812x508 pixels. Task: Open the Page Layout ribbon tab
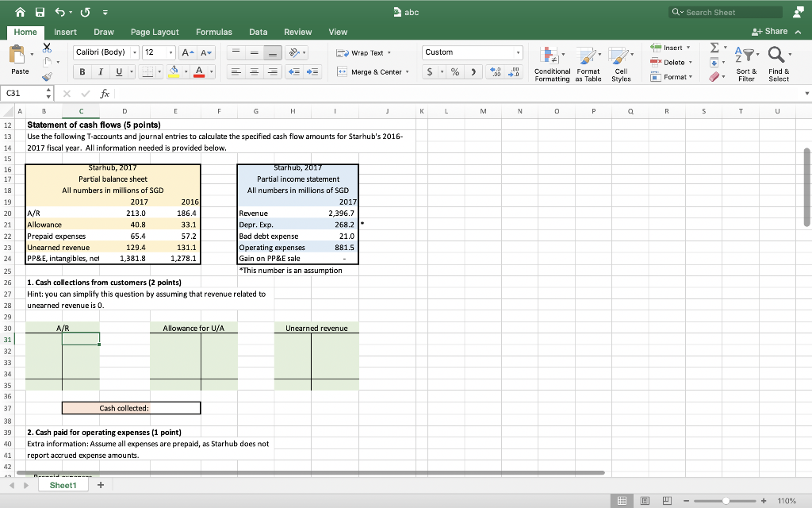click(x=155, y=32)
